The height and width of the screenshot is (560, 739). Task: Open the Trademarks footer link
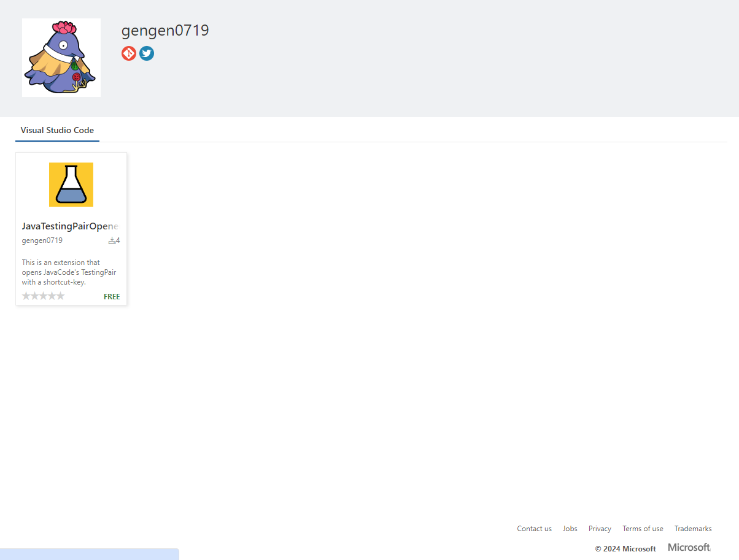click(693, 529)
